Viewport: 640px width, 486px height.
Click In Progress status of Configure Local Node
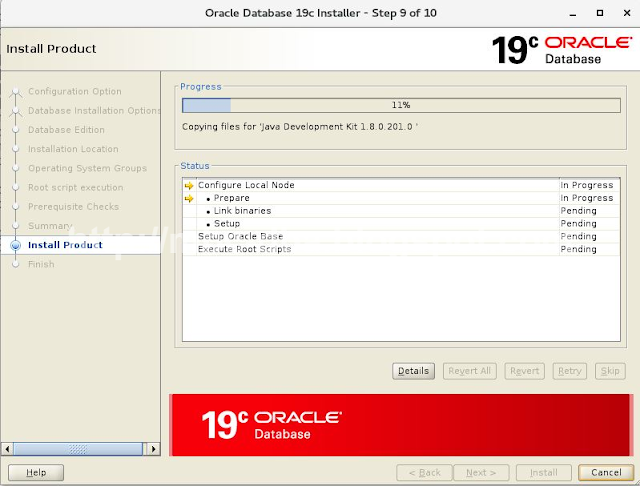[x=587, y=185]
